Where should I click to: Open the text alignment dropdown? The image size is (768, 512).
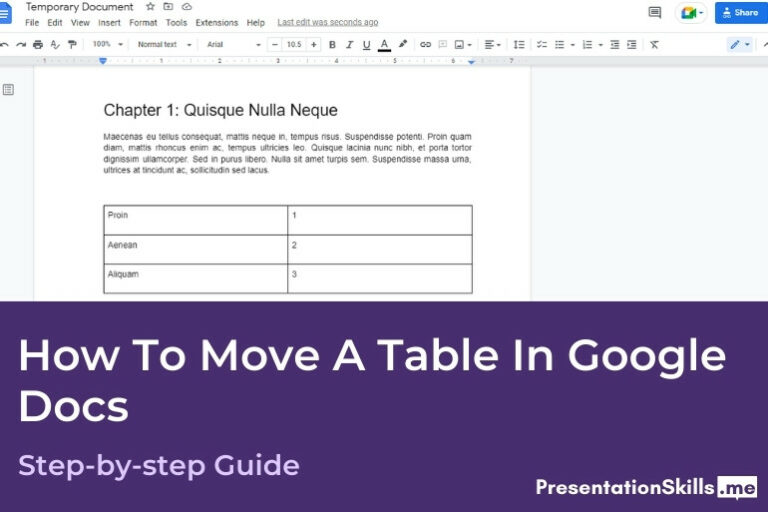tap(492, 45)
